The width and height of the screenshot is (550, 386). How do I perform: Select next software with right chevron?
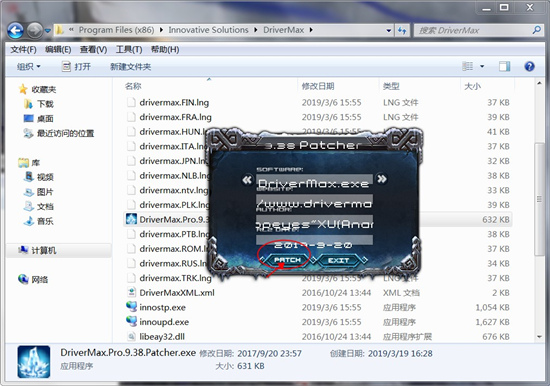click(x=382, y=179)
